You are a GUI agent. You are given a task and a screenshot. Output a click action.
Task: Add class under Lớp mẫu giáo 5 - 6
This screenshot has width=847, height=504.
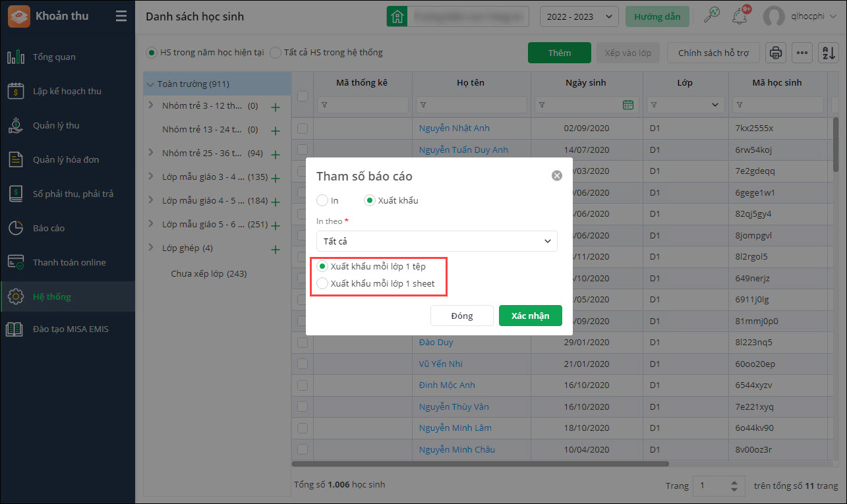276,226
